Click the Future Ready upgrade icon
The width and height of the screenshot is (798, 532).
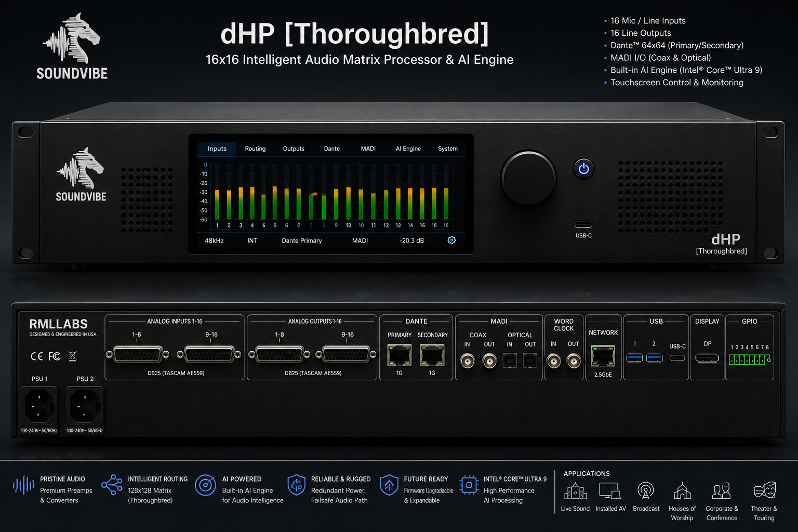(x=389, y=485)
